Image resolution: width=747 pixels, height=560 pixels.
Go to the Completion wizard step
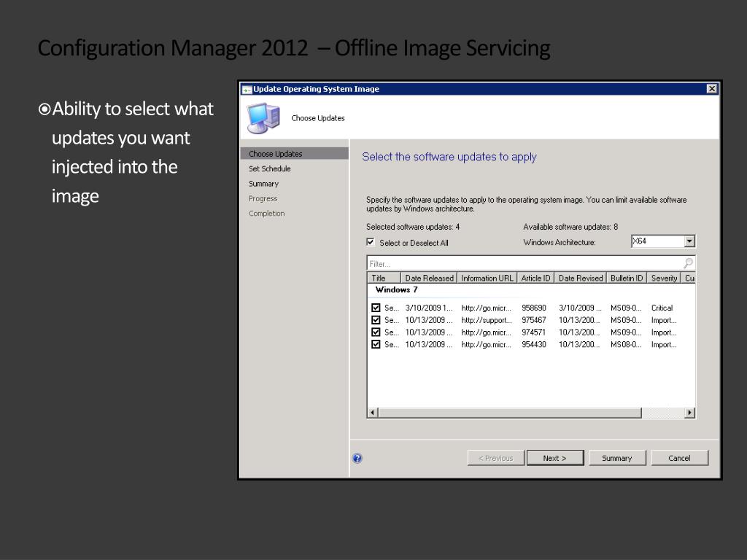pyautogui.click(x=267, y=214)
